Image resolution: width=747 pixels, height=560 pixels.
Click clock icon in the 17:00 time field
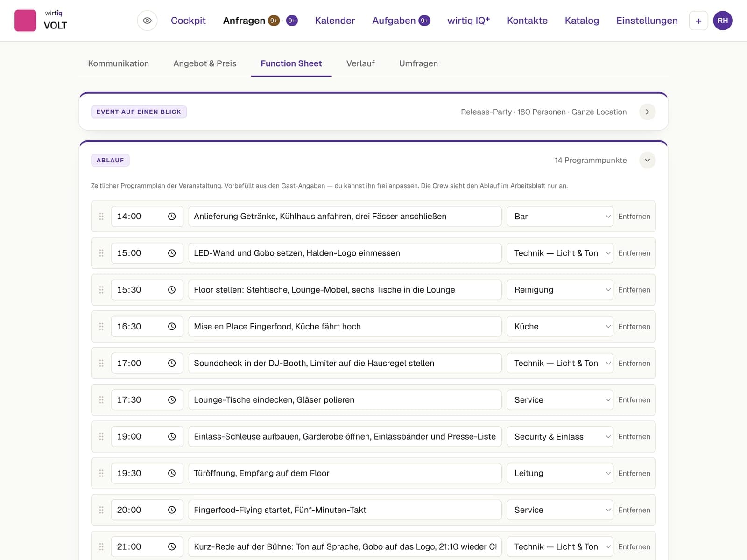tap(172, 363)
